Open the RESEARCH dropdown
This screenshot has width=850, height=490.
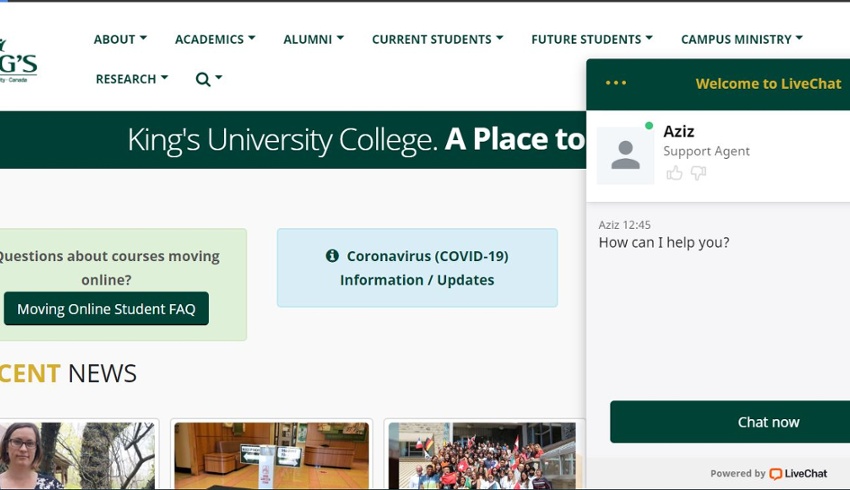pos(132,79)
